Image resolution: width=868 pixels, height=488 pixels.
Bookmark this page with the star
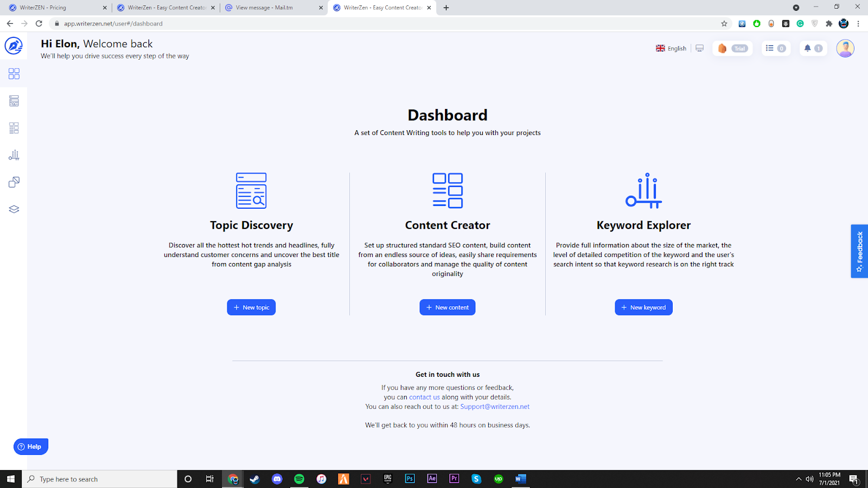point(724,23)
